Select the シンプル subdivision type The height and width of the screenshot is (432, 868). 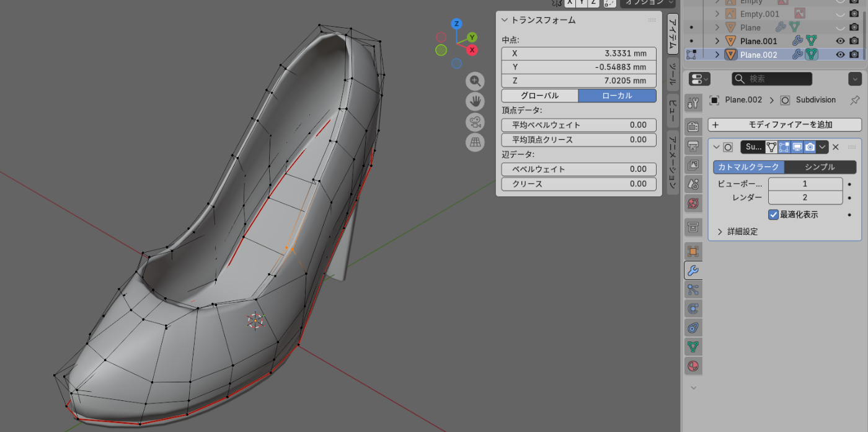[820, 167]
